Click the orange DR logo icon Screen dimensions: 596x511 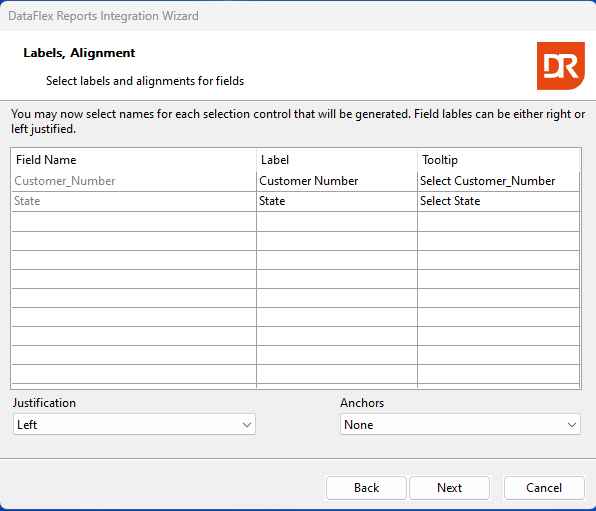coord(561,66)
